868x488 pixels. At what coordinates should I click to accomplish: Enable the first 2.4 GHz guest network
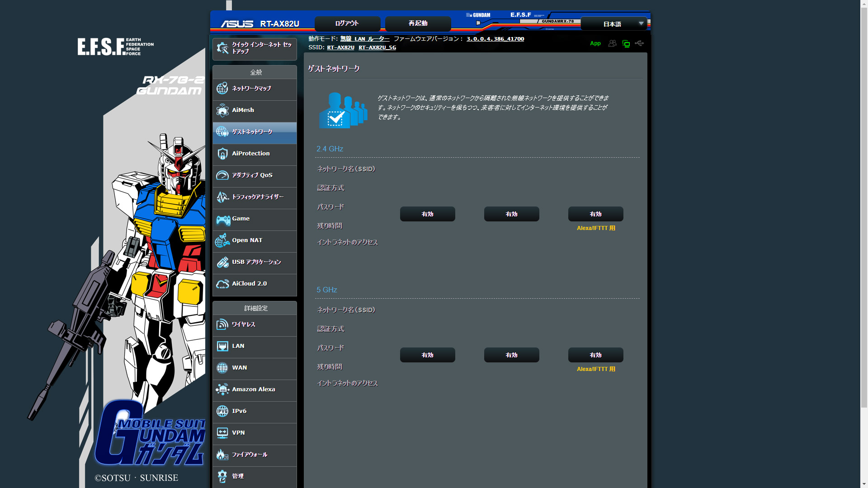427,214
